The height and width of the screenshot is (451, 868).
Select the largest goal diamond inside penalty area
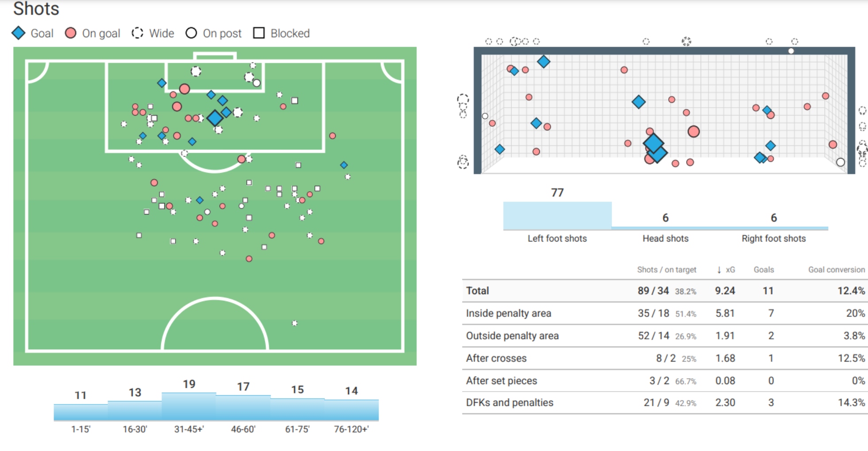click(x=215, y=118)
